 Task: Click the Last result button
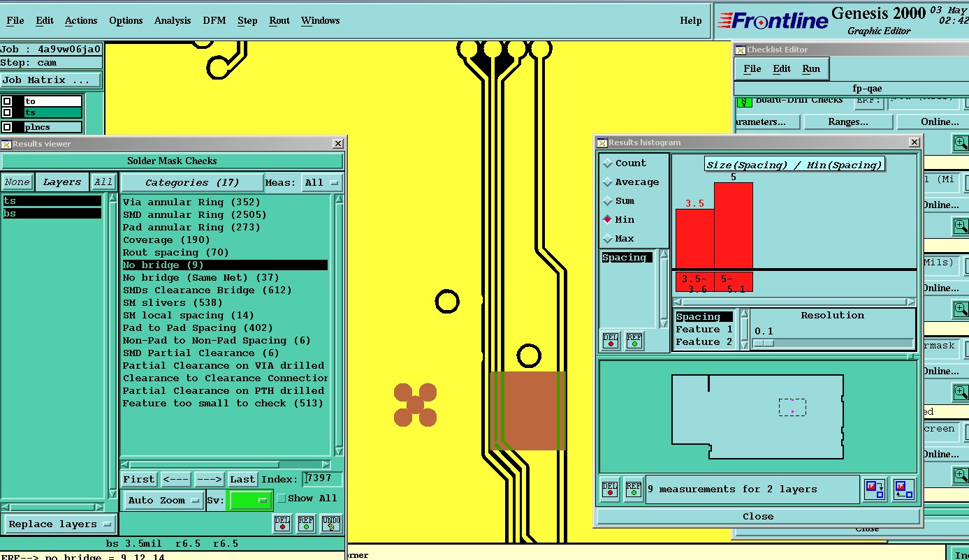(242, 479)
